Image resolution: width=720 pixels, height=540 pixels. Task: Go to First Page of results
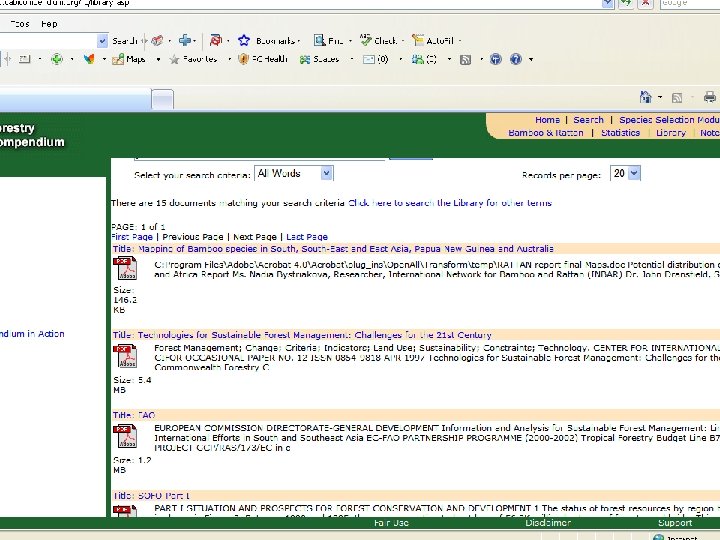132,237
